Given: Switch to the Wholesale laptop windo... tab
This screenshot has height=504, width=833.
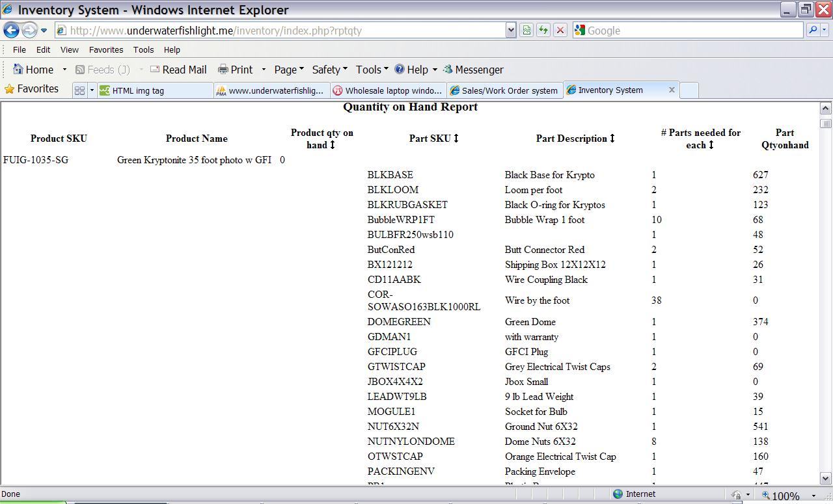Looking at the screenshot, I should pyautogui.click(x=388, y=90).
